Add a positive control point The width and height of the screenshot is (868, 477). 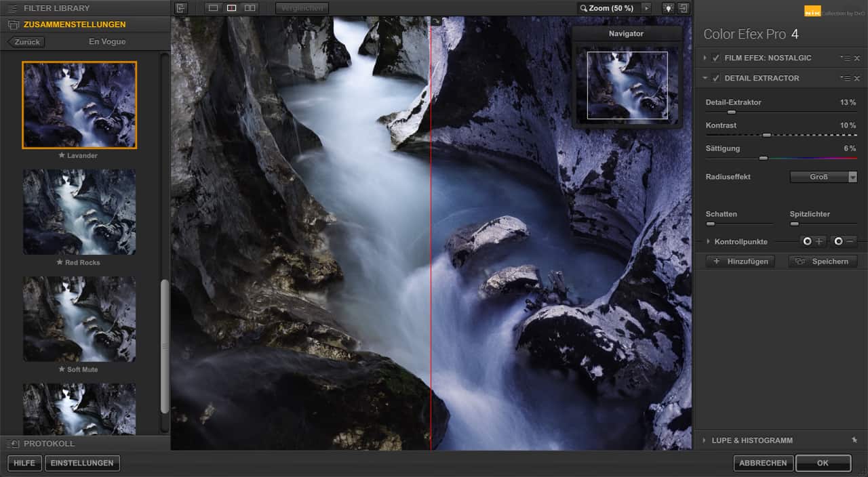[x=812, y=241]
